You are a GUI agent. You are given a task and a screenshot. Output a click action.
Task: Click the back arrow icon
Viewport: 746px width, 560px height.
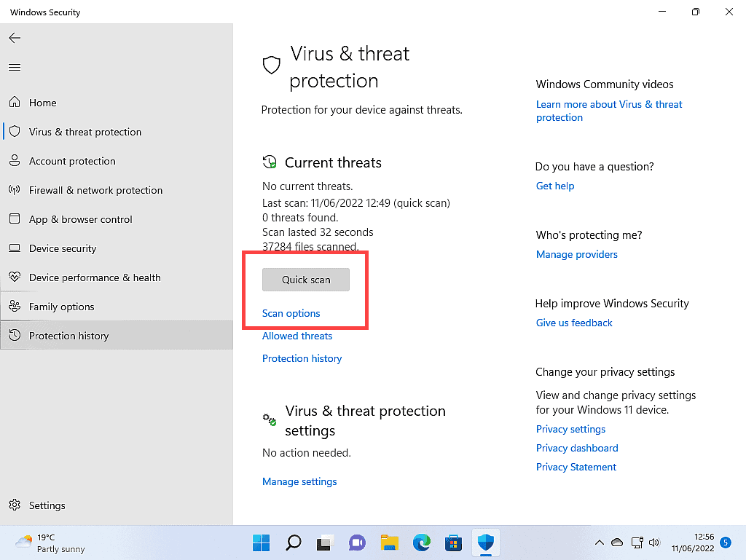coord(15,38)
